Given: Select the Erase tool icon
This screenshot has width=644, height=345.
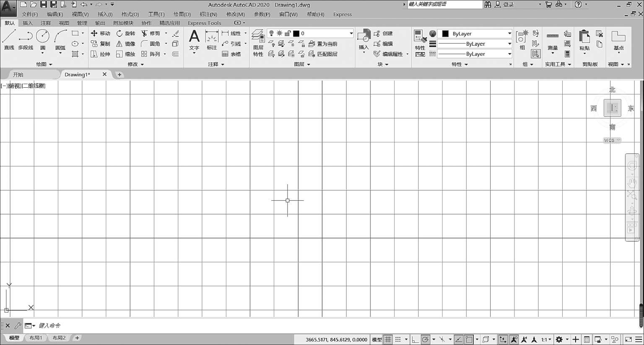Looking at the screenshot, I should coord(175,33).
